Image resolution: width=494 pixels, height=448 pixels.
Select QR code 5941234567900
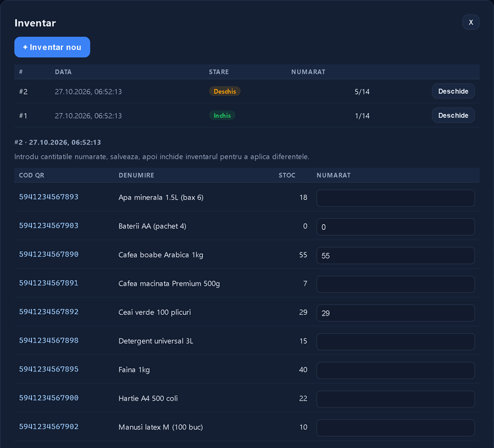click(49, 398)
